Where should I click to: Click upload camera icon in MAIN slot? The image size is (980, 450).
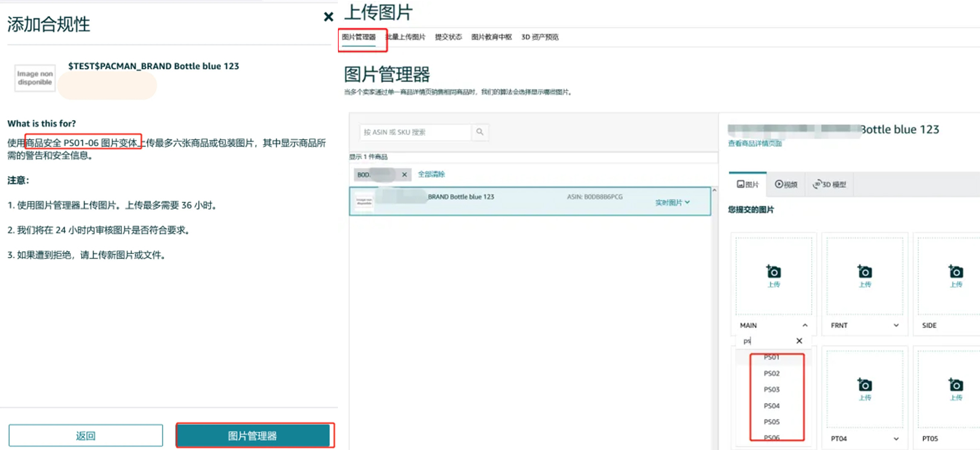[774, 272]
